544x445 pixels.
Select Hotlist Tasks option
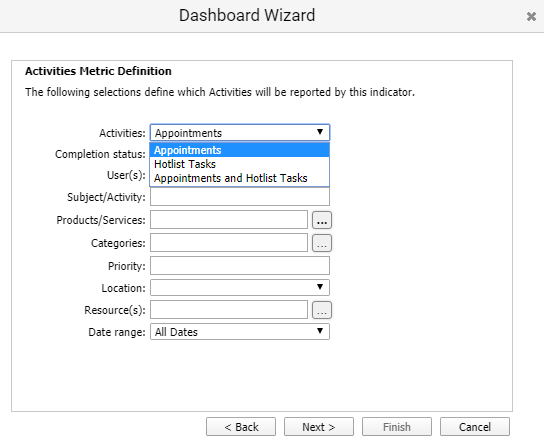(239, 164)
